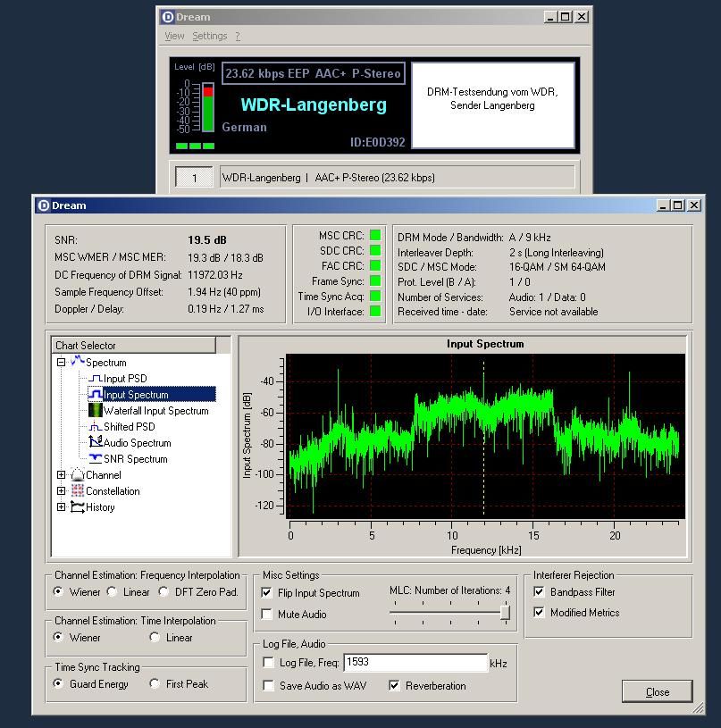The height and width of the screenshot is (728, 721).
Task: Click the Chart Selector column header
Action: (x=134, y=345)
